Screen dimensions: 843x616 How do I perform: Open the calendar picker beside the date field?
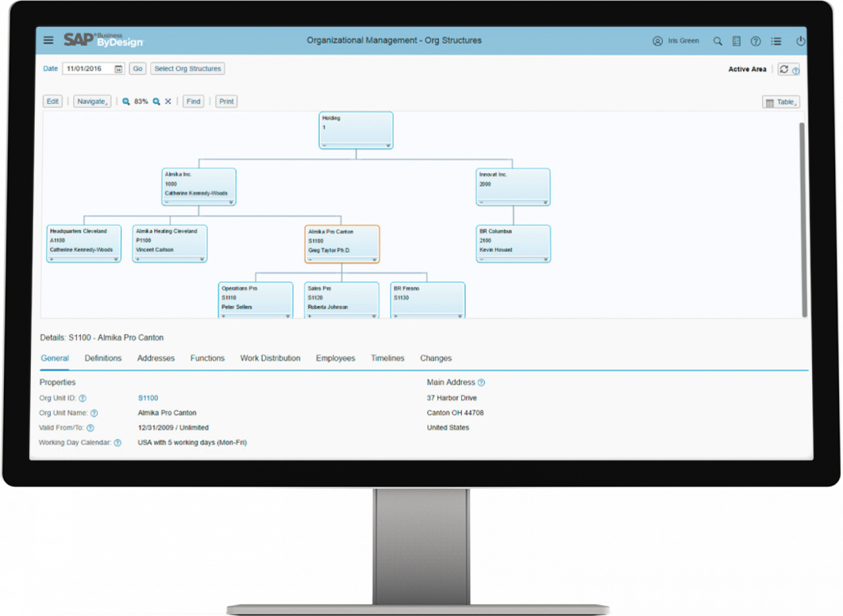[119, 69]
